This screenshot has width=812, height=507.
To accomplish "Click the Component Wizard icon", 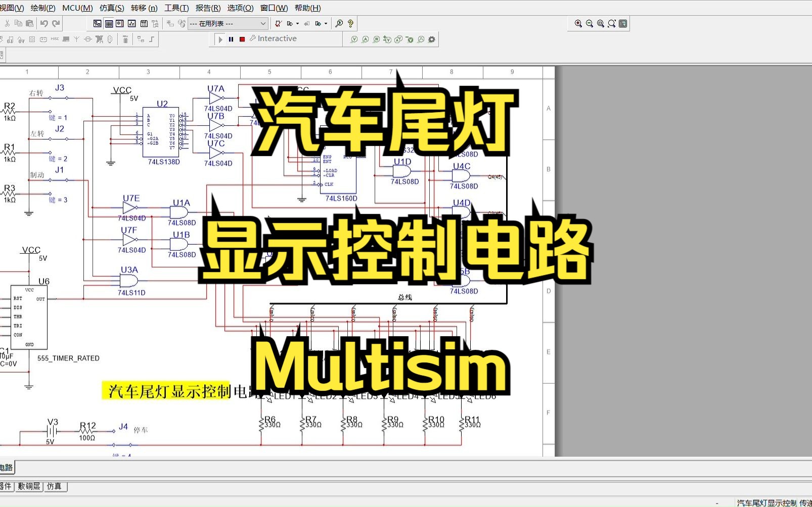I will (170, 23).
